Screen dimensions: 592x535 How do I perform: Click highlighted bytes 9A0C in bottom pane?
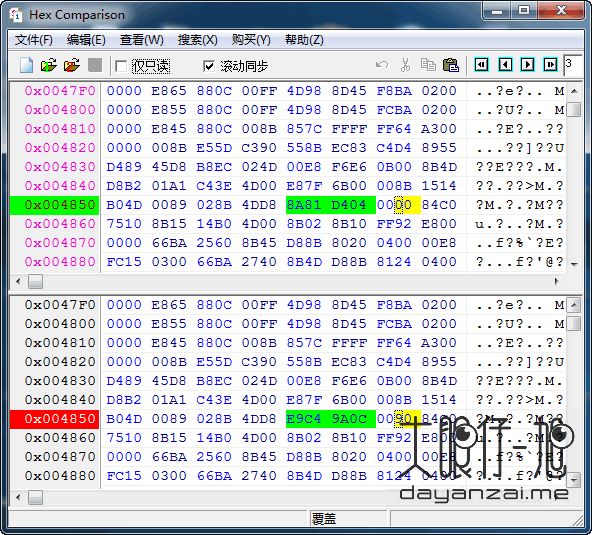coord(349,419)
